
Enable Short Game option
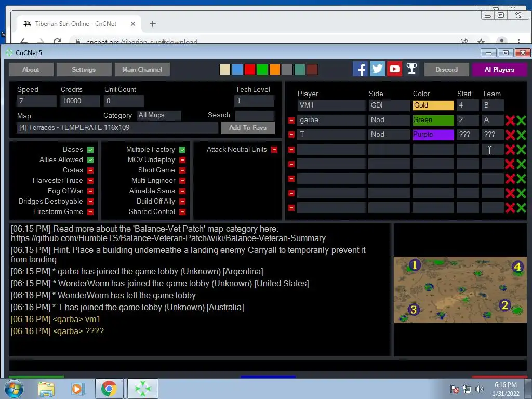[182, 170]
